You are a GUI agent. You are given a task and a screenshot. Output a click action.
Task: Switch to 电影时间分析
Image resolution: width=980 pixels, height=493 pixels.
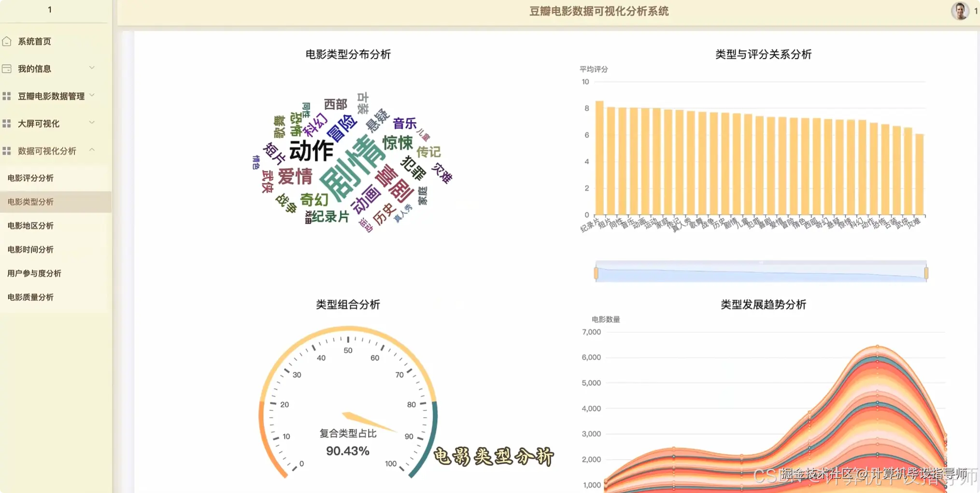[x=30, y=249]
